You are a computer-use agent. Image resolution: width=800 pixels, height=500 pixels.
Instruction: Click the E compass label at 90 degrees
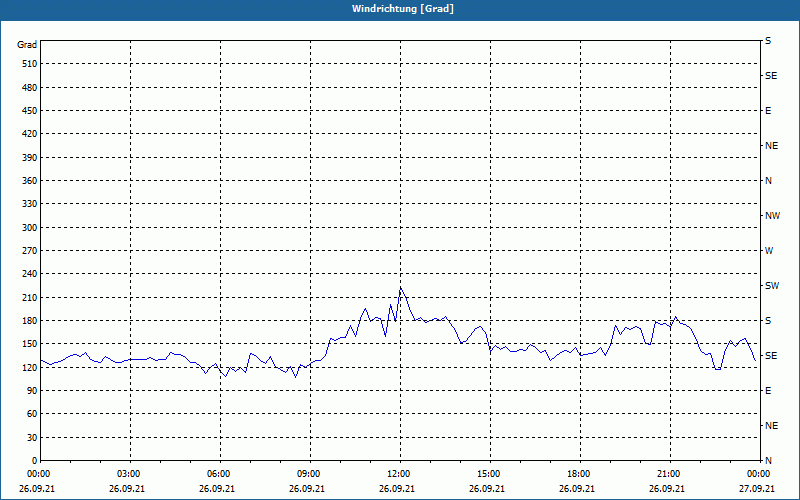768,391
